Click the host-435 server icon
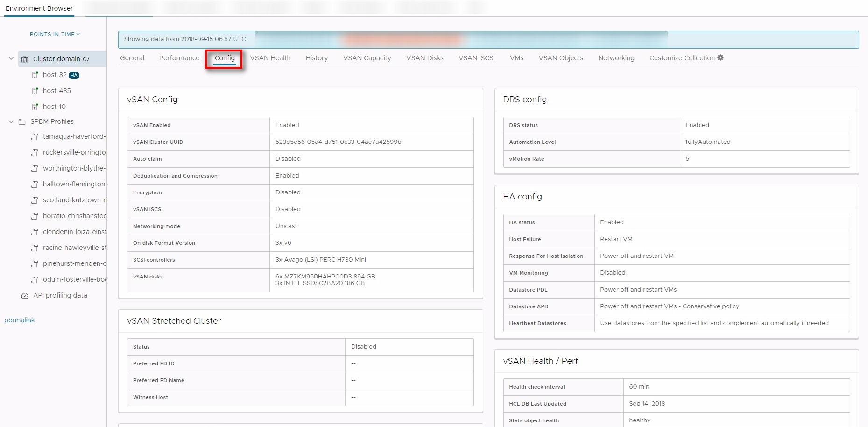The width and height of the screenshot is (868, 427). [35, 91]
